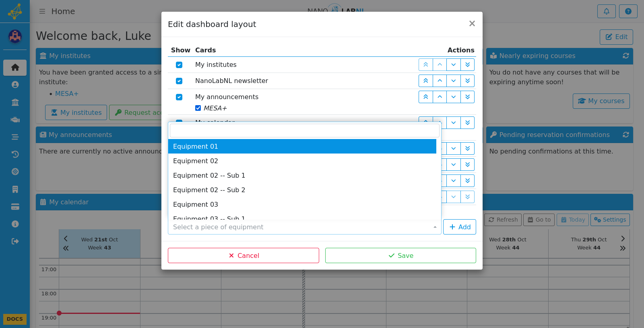Open the DOCS badge in sidebar
Viewport: 644px width, 328px height.
[15, 319]
